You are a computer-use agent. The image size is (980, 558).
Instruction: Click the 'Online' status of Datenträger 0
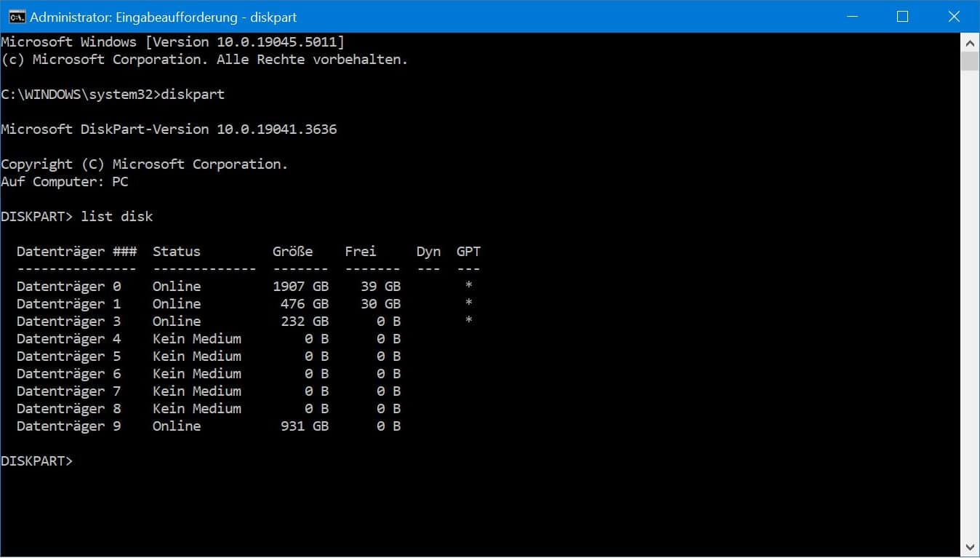tap(177, 287)
